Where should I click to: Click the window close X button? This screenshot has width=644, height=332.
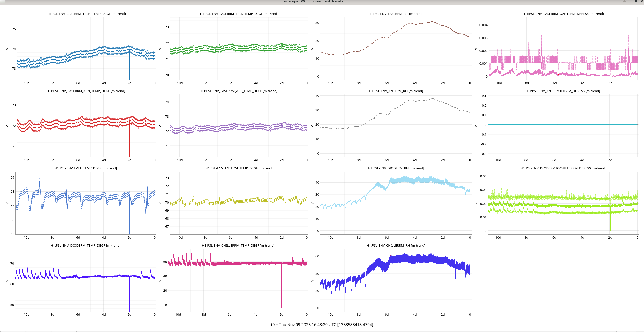click(x=641, y=1)
